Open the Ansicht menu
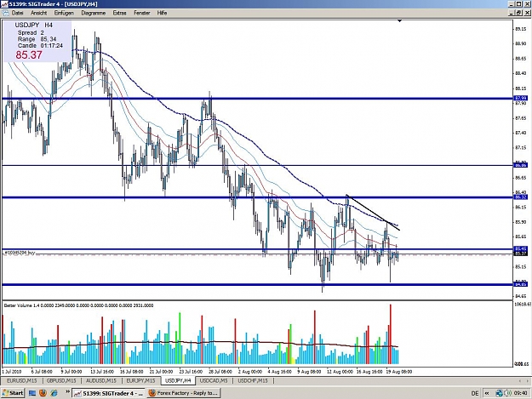 click(x=38, y=13)
